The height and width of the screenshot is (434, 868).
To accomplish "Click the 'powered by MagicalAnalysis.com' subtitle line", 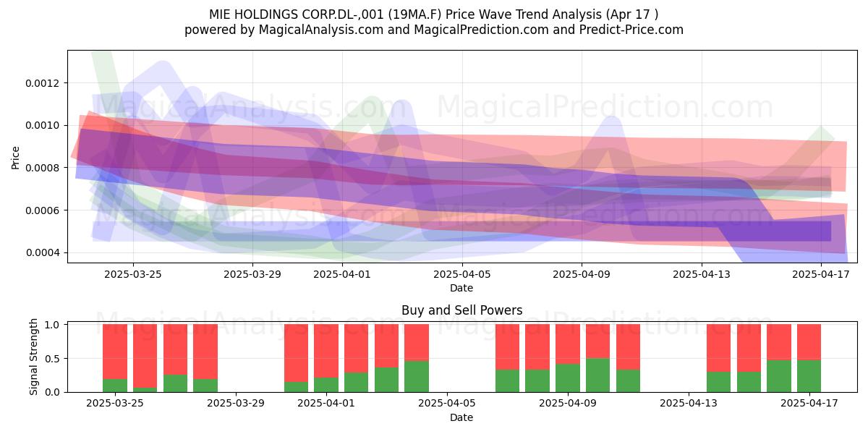I will coord(434,30).
